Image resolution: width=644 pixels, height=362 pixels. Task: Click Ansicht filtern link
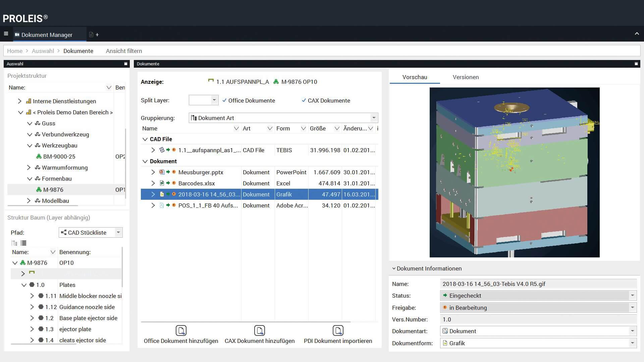(124, 51)
